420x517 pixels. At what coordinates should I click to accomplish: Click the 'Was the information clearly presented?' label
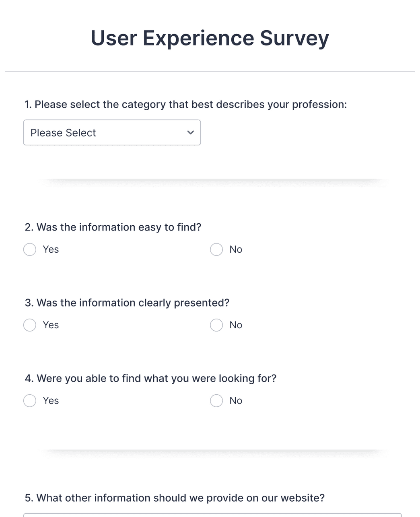(x=127, y=303)
